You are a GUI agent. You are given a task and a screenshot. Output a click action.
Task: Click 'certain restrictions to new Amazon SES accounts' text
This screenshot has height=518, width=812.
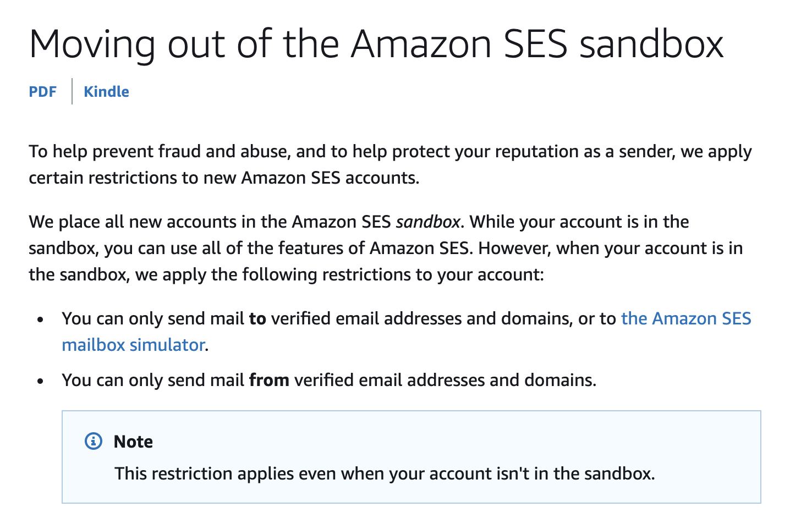tap(224, 178)
